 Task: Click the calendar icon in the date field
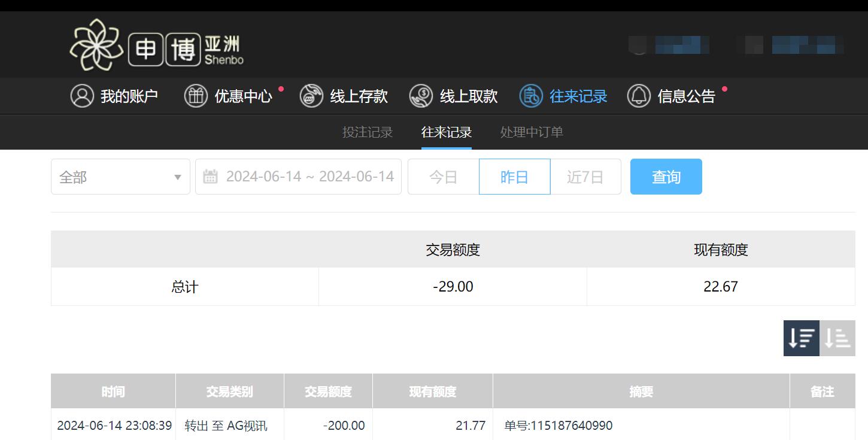pyautogui.click(x=209, y=176)
